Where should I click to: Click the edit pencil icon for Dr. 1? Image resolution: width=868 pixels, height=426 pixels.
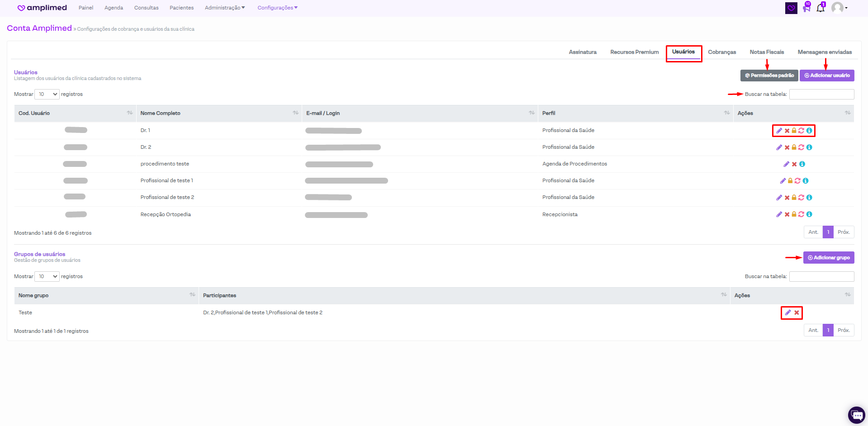coord(779,131)
